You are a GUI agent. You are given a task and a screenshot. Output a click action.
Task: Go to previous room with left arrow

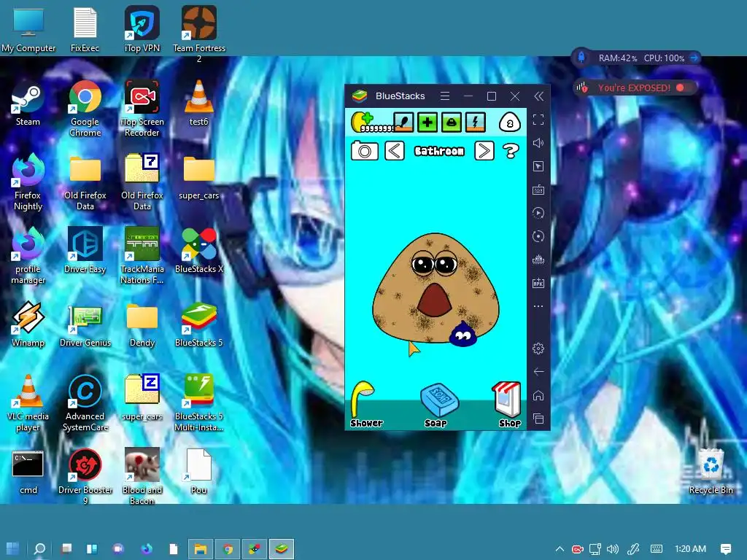coord(395,151)
